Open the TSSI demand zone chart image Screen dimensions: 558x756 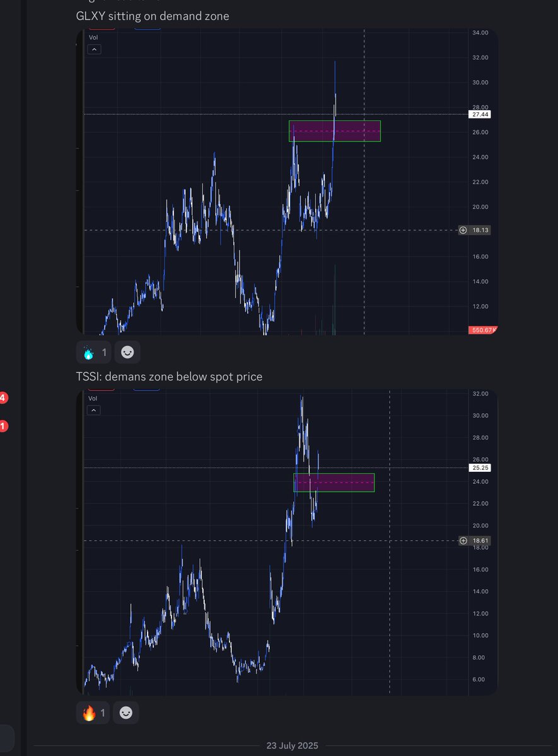[x=287, y=542]
